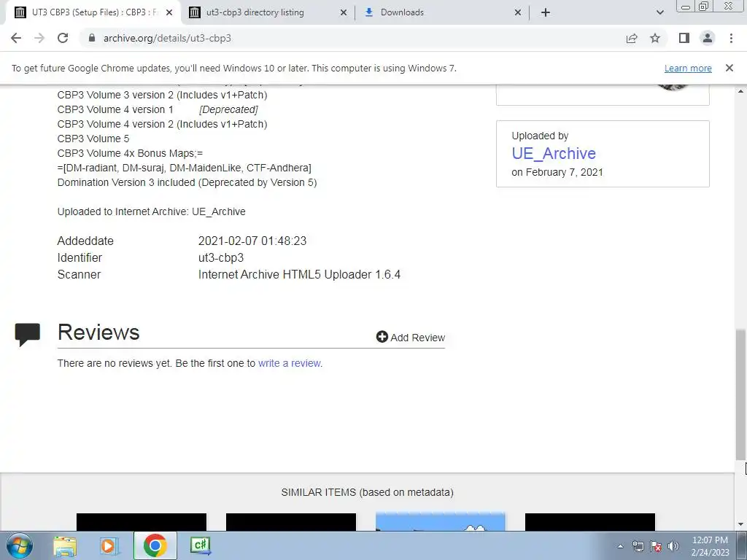Click the volume speaker tray icon

coord(673,546)
